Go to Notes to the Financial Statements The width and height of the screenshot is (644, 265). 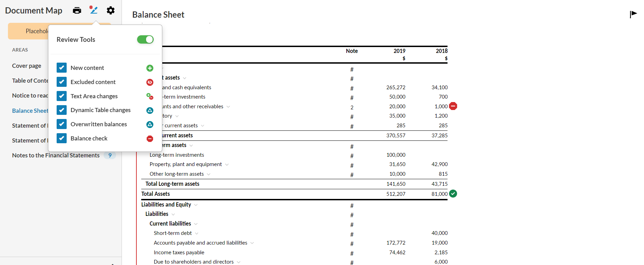[56, 155]
